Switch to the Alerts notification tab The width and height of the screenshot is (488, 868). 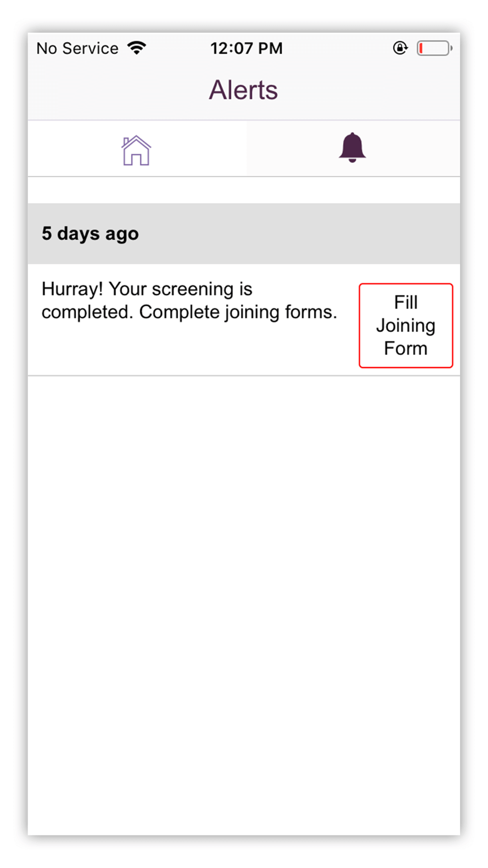[353, 148]
